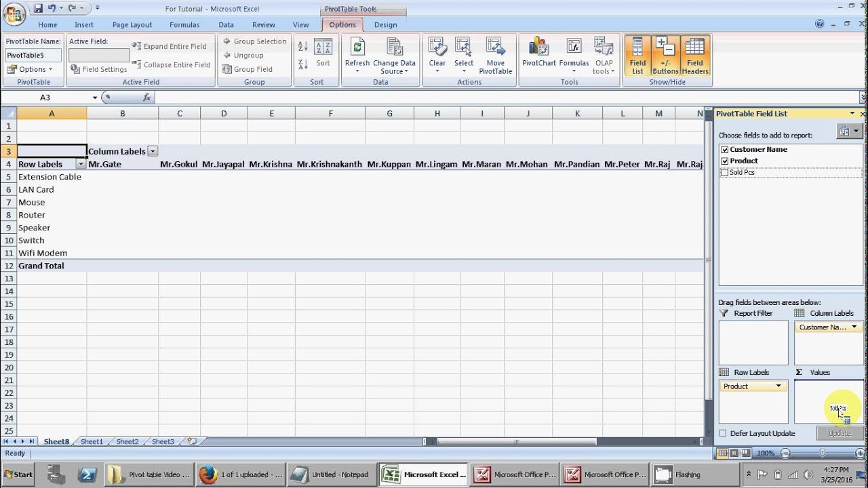Select the Mr.Krishnakanth column header cell
Image resolution: width=868 pixels, height=488 pixels.
(x=330, y=164)
